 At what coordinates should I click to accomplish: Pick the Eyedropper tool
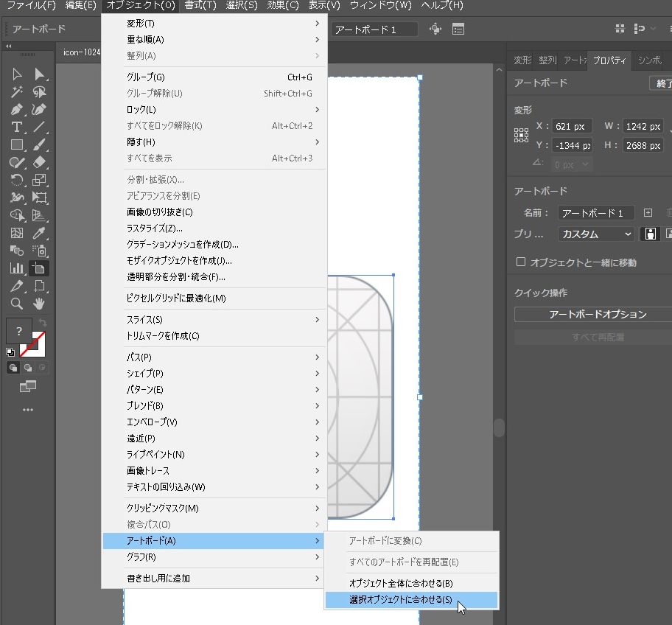(x=39, y=233)
